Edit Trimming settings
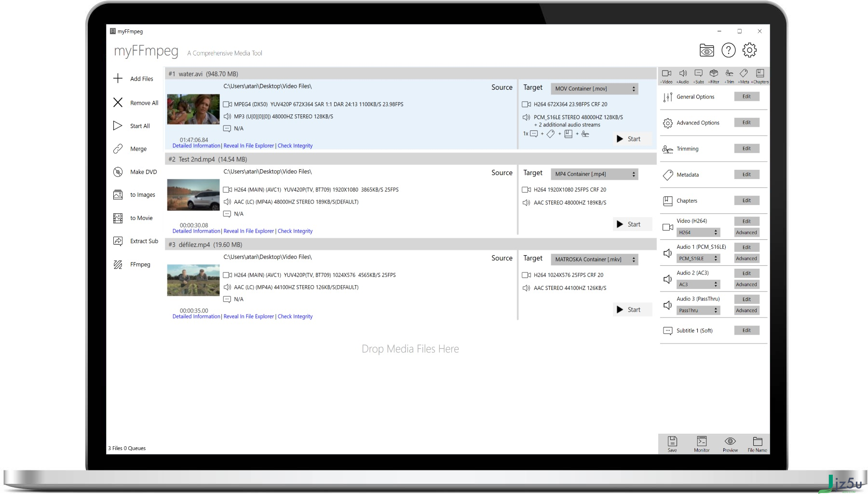Viewport: 868px width, 494px height. pyautogui.click(x=746, y=149)
